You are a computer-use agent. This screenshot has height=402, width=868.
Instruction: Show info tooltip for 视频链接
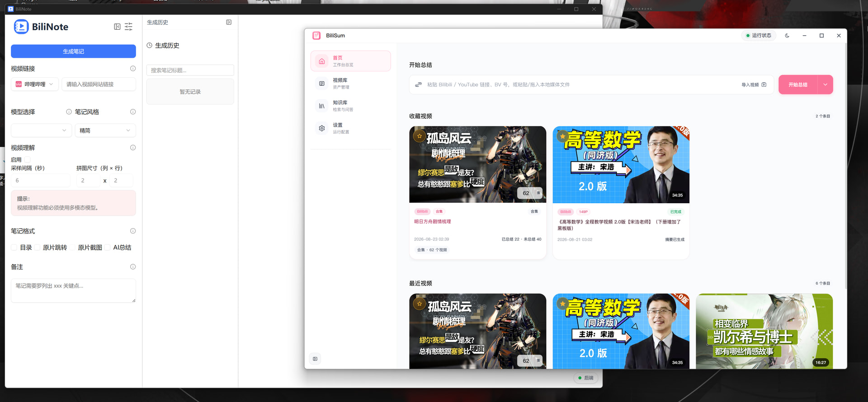coord(133,69)
